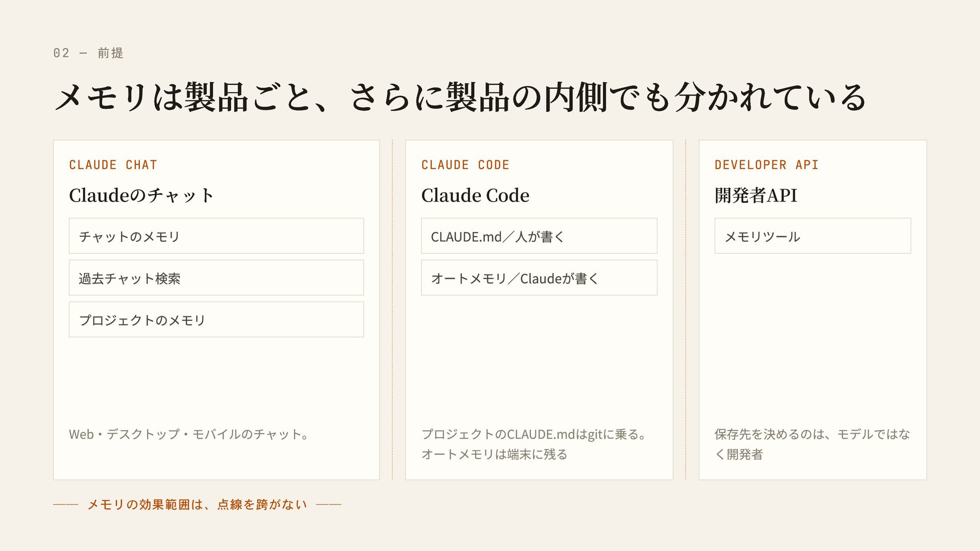Click the Web・デスクトップ・モバイル description

(189, 434)
